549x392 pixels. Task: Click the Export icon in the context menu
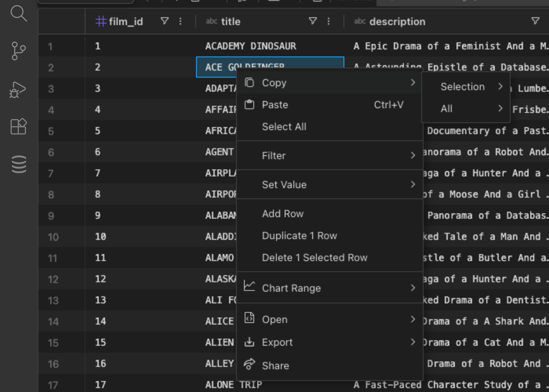(x=249, y=342)
